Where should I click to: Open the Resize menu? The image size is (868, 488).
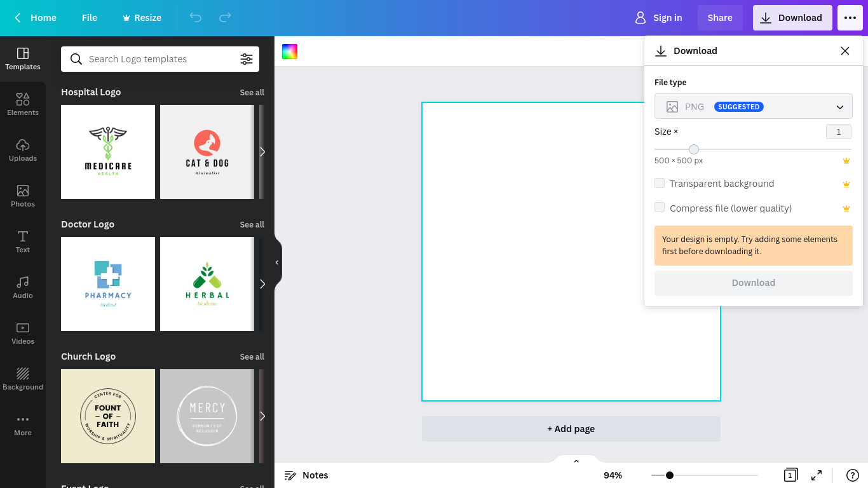pos(142,18)
